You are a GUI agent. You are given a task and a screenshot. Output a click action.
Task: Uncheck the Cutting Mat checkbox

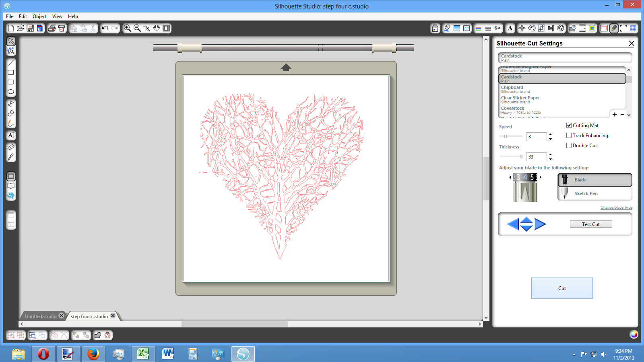[569, 125]
